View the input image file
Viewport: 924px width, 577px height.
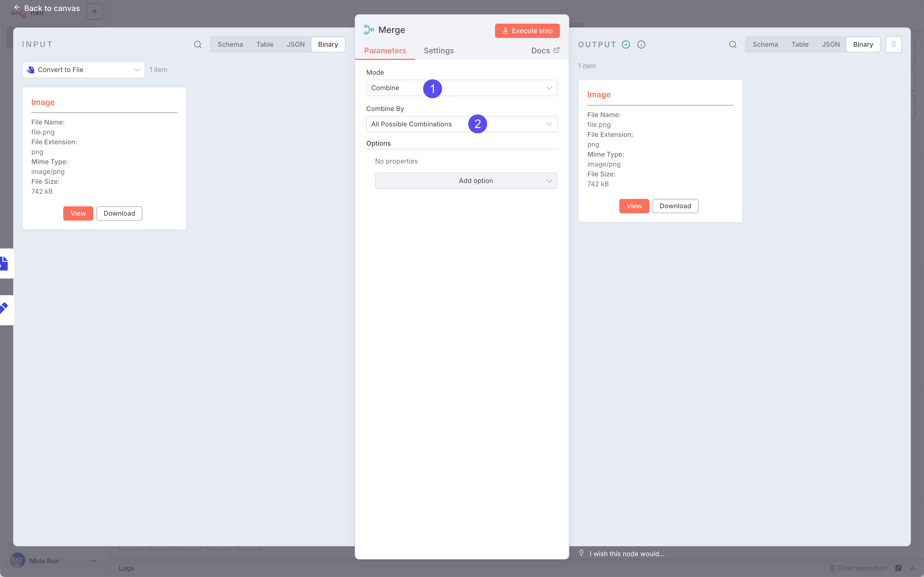point(78,213)
